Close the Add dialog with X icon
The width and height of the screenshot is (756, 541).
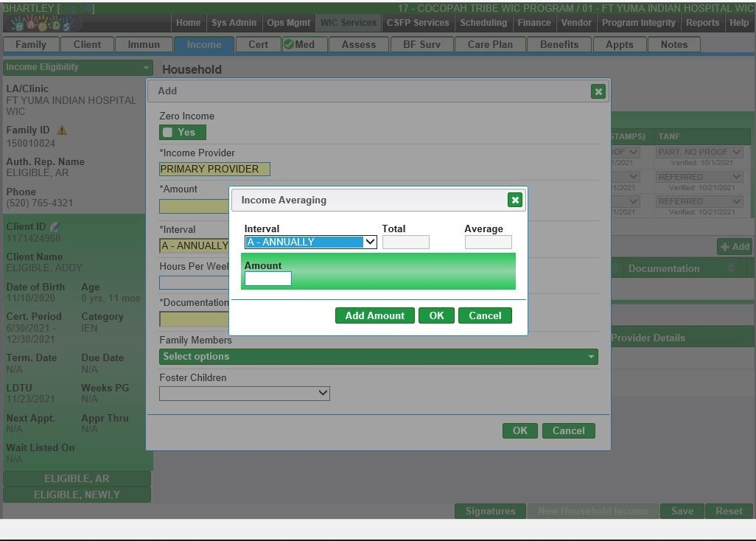[x=598, y=91]
